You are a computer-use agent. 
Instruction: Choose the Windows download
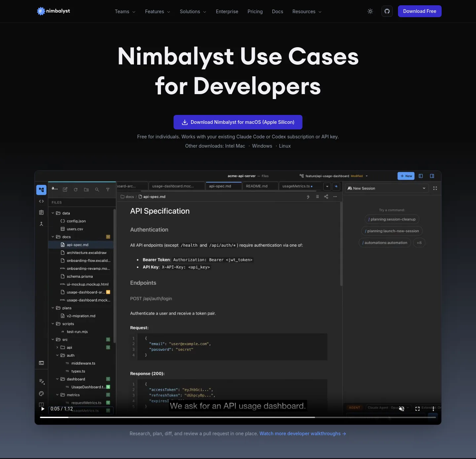[262, 146]
